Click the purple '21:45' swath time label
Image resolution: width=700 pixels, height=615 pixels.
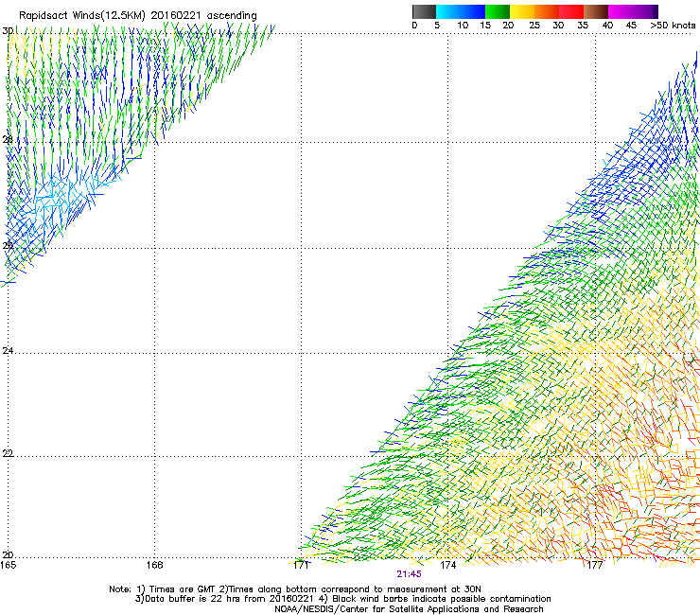409,574
